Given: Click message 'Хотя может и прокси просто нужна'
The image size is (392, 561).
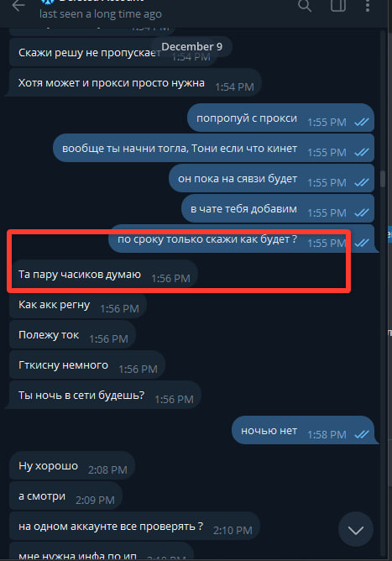Looking at the screenshot, I should click(x=135, y=83).
